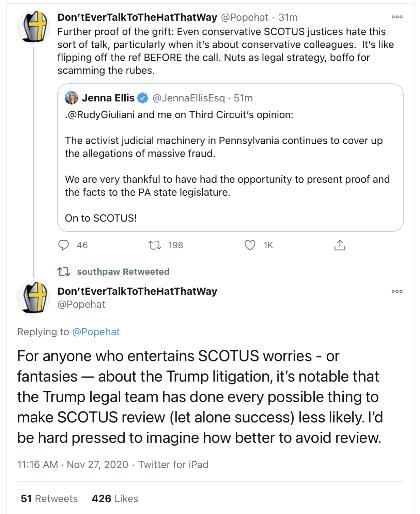Click the reply icon under the first tweet
The height and width of the screenshot is (514, 420).
pyautogui.click(x=64, y=245)
